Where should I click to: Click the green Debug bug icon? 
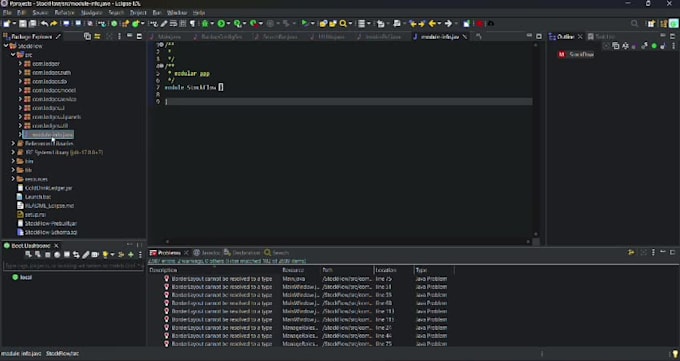point(205,24)
